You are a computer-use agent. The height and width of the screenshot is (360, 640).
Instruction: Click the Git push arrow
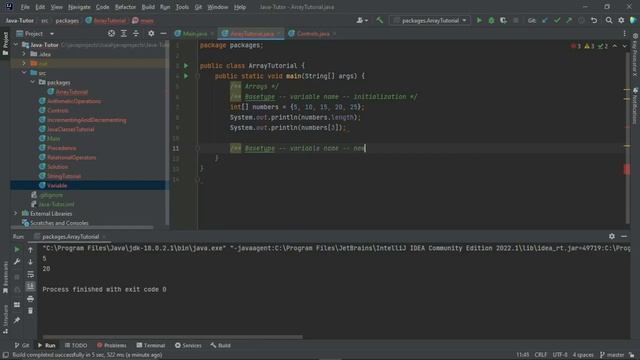click(569, 20)
